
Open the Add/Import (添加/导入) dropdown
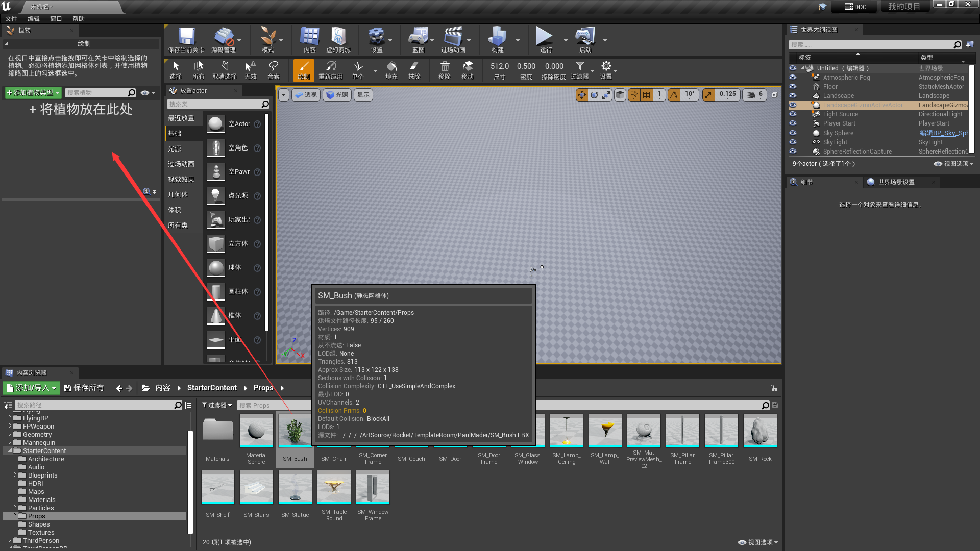tap(32, 388)
